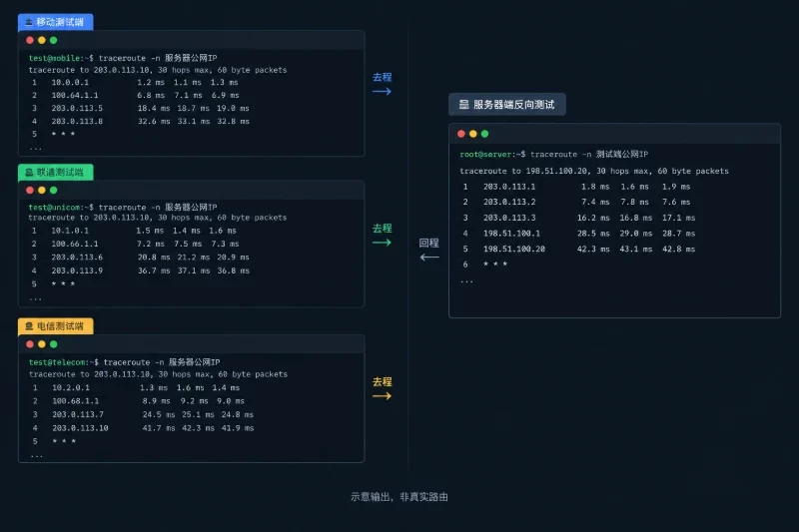Click the blue 去程 label

pos(383,78)
